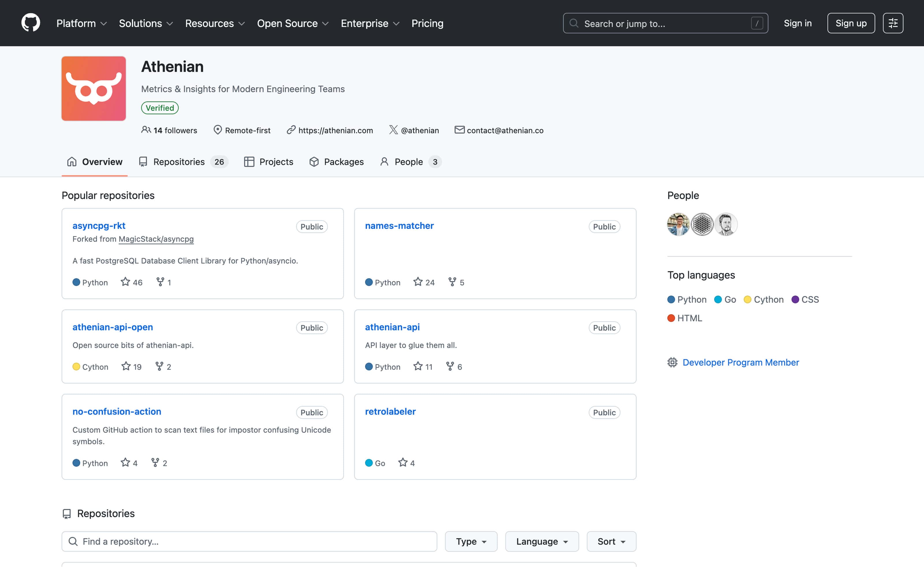Open the middle patterned member avatar
This screenshot has width=924, height=567.
coord(702,224)
